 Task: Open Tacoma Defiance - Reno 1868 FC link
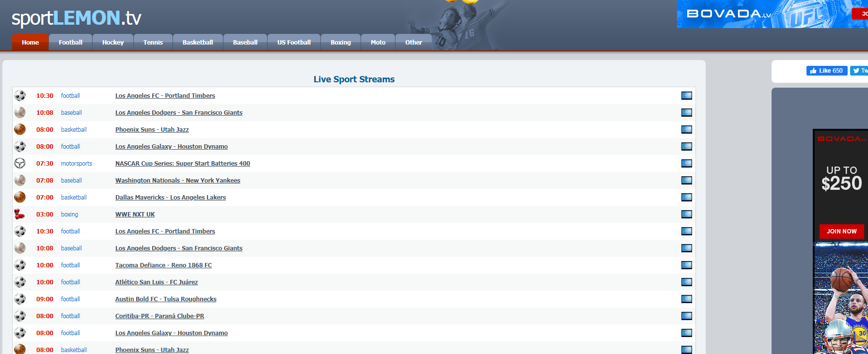[163, 265]
